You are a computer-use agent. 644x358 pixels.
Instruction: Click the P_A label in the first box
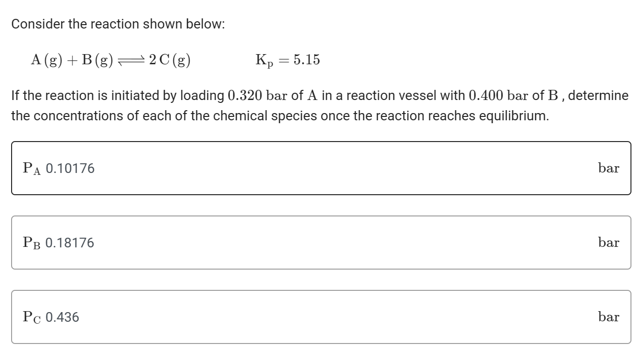click(32, 169)
